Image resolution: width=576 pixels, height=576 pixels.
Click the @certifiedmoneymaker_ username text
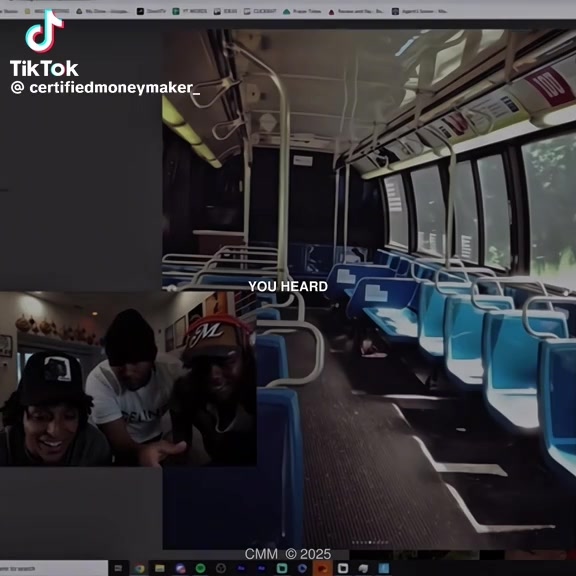[105, 88]
